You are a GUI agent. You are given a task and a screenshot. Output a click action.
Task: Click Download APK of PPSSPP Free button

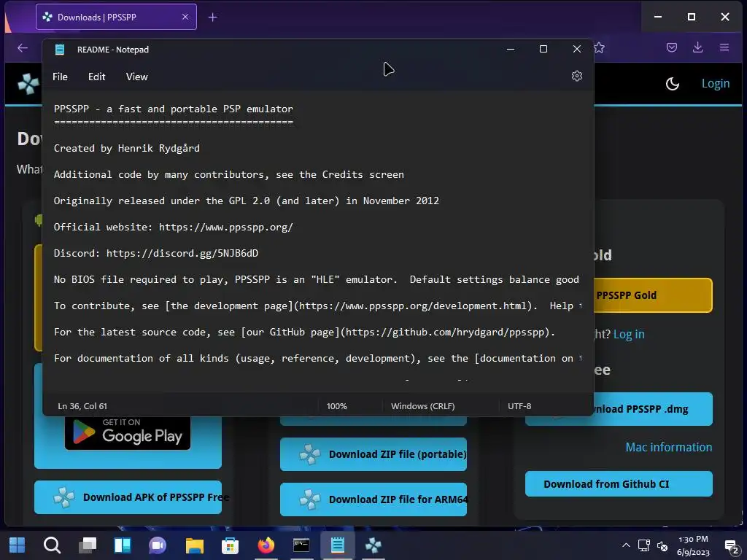coord(128,497)
